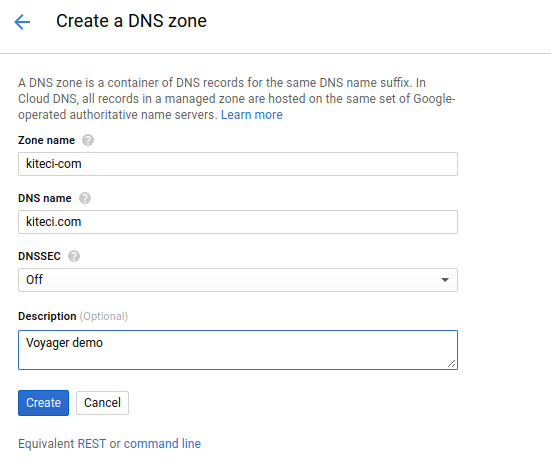Grab the Description textarea resize handle
This screenshot has width=551, height=466.
point(452,364)
